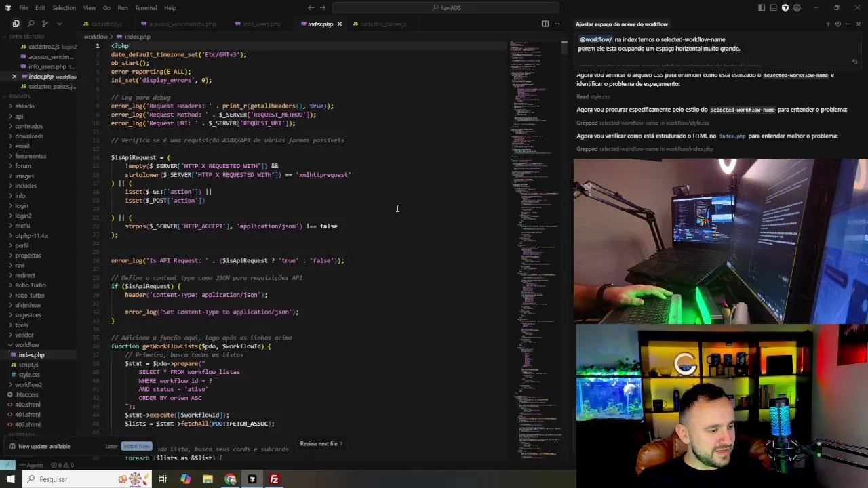Toggle bottom panel layout icon
The height and width of the screenshot is (488, 868).
[x=774, y=7]
